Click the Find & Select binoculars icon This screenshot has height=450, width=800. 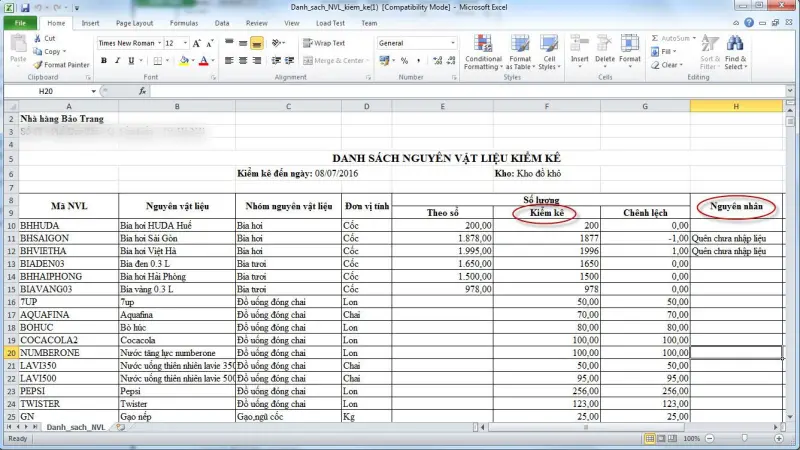coord(735,44)
